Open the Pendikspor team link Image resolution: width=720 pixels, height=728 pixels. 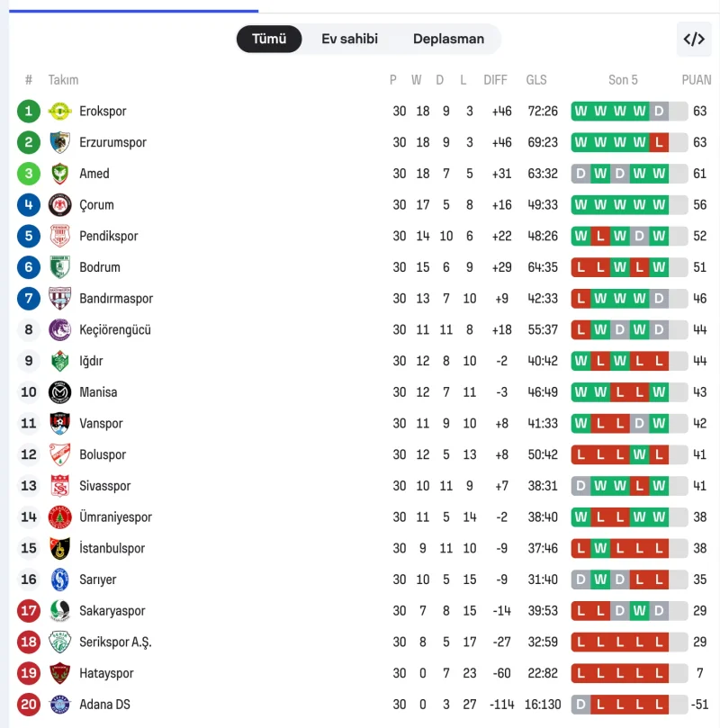click(x=109, y=236)
